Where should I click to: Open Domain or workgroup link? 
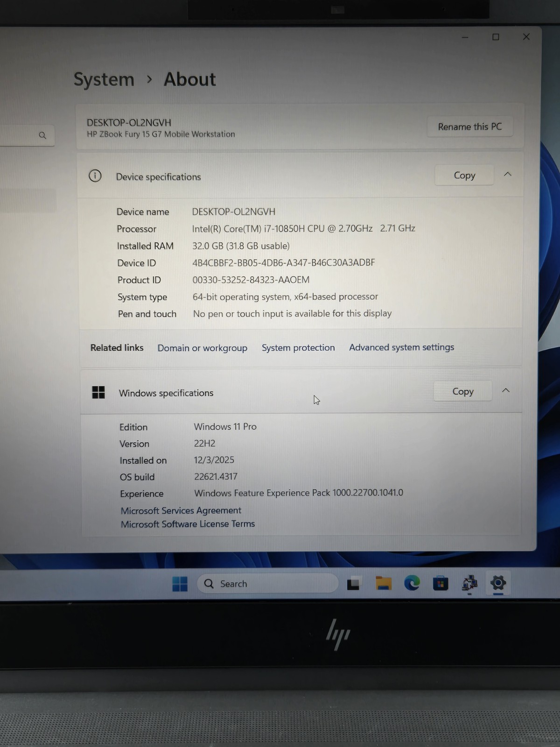[203, 348]
